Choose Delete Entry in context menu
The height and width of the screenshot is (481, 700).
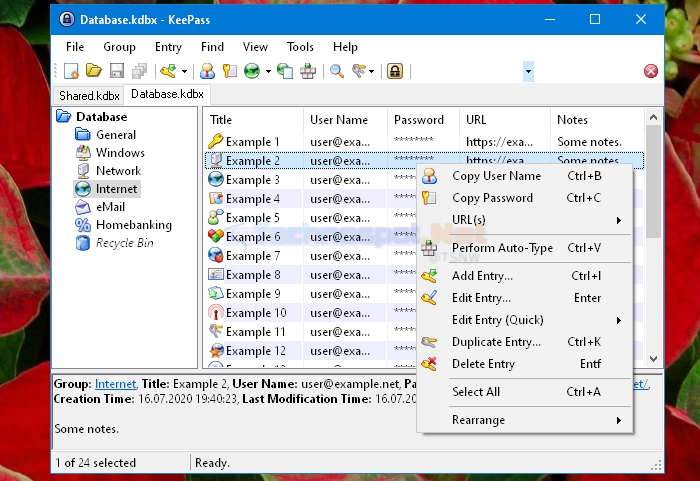(x=525, y=364)
